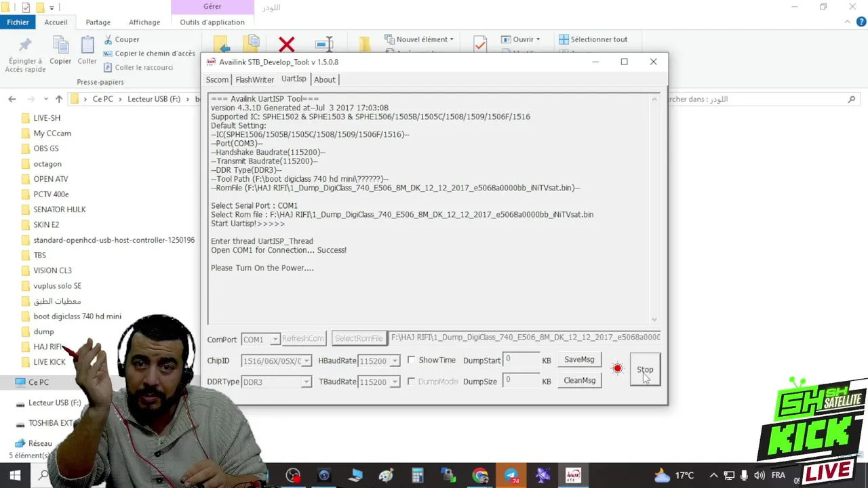Click Sélectionner tout in ribbon

coord(593,39)
